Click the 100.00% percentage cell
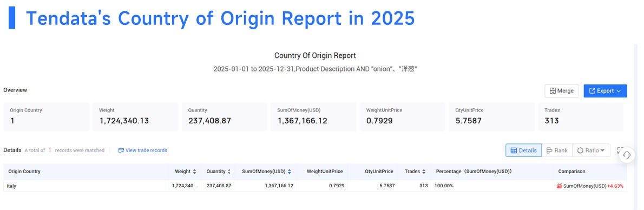The width and height of the screenshot is (644, 210). (x=444, y=186)
